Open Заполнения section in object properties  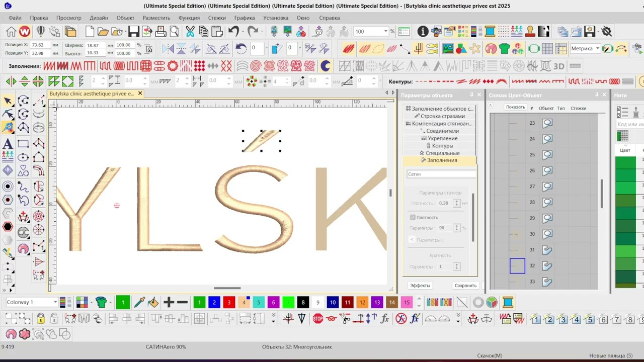pyautogui.click(x=439, y=160)
